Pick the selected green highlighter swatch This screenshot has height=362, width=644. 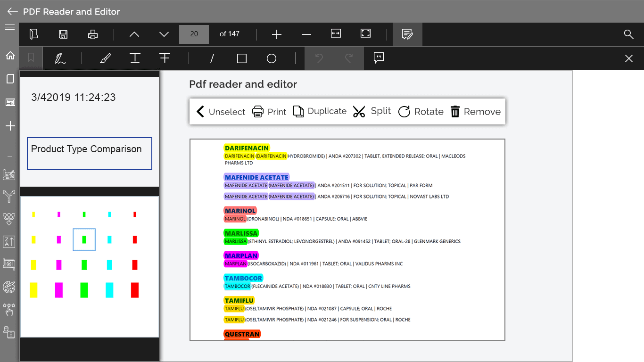click(x=84, y=239)
